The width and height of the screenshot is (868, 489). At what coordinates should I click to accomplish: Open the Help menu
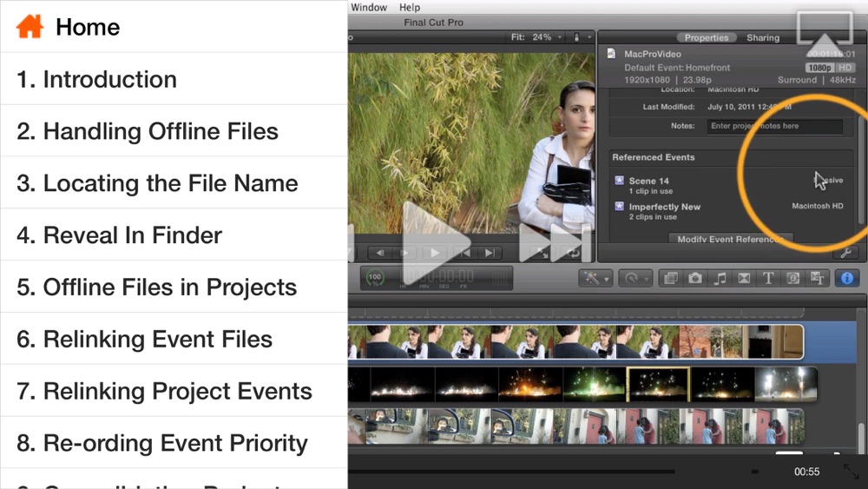pyautogui.click(x=409, y=7)
